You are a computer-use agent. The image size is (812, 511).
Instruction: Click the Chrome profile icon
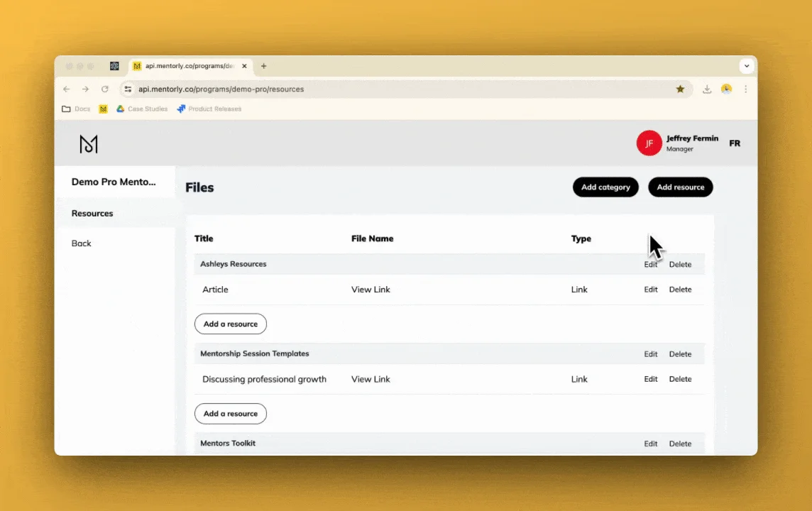coord(726,89)
